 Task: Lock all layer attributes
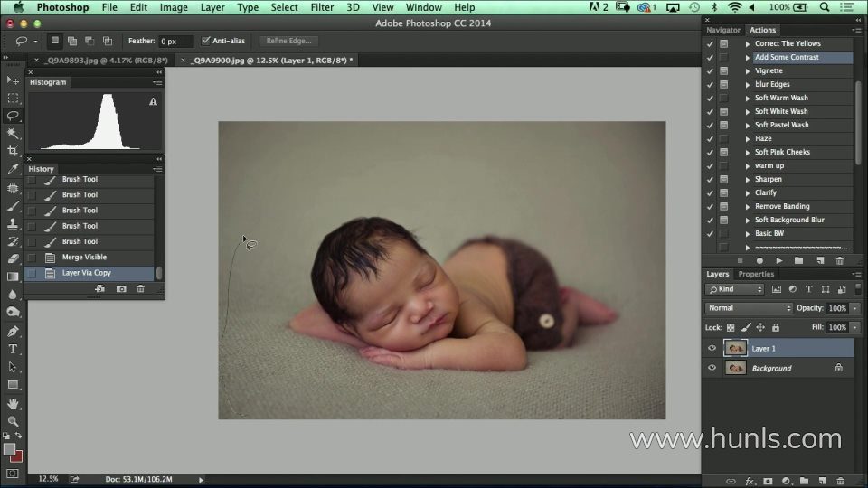pos(776,327)
